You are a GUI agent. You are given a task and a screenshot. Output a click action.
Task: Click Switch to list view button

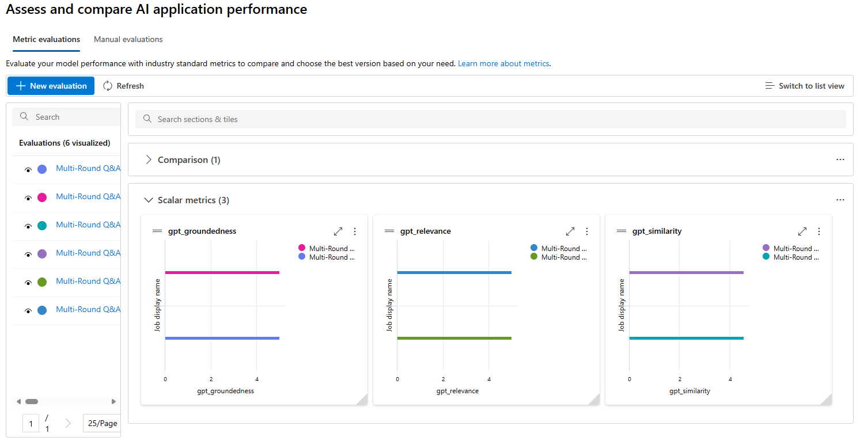805,86
